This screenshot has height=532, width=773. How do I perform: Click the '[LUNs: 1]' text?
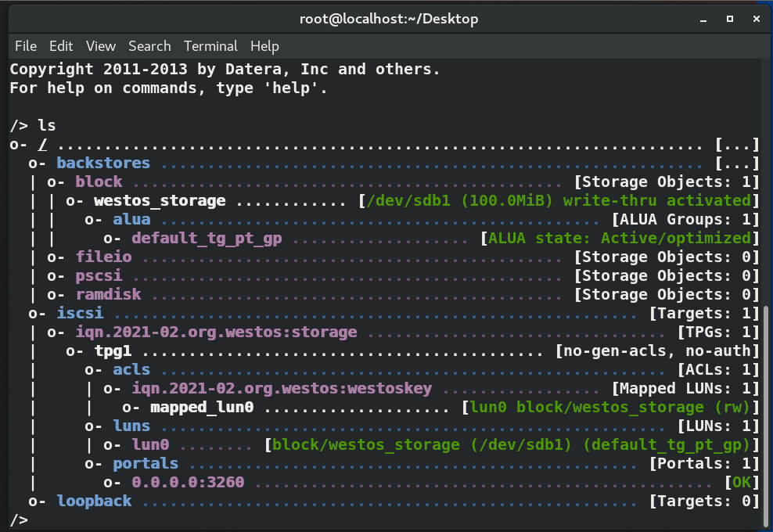[x=719, y=426]
